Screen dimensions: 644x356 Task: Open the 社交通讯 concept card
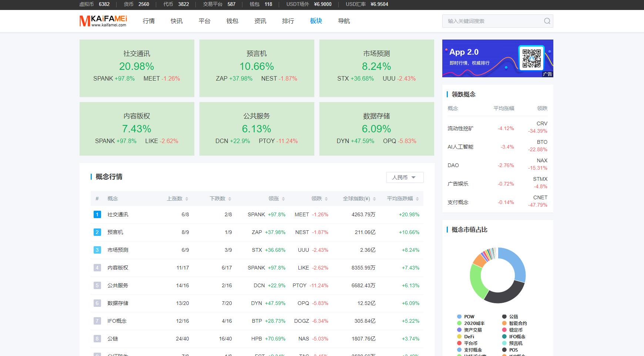(x=137, y=68)
